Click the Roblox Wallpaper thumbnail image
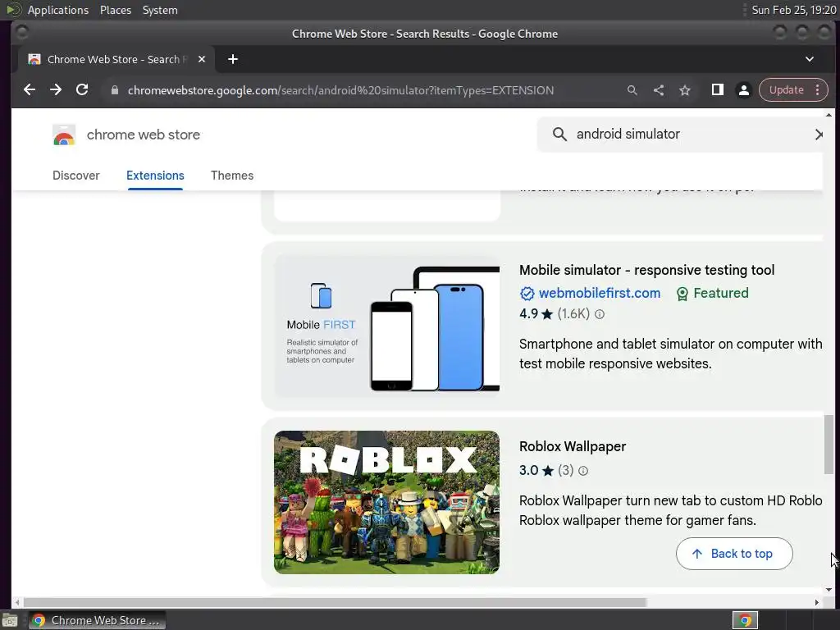The width and height of the screenshot is (840, 630). click(387, 503)
